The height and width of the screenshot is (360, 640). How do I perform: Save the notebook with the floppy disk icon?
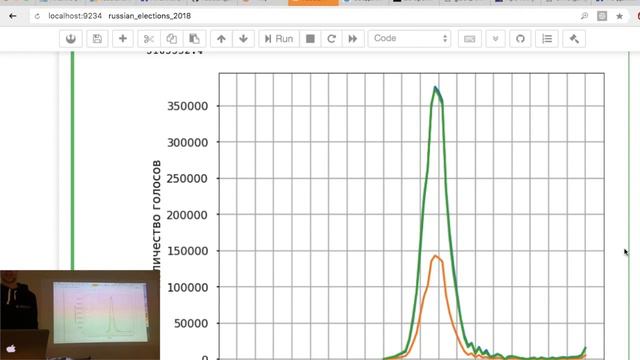pos(97,39)
